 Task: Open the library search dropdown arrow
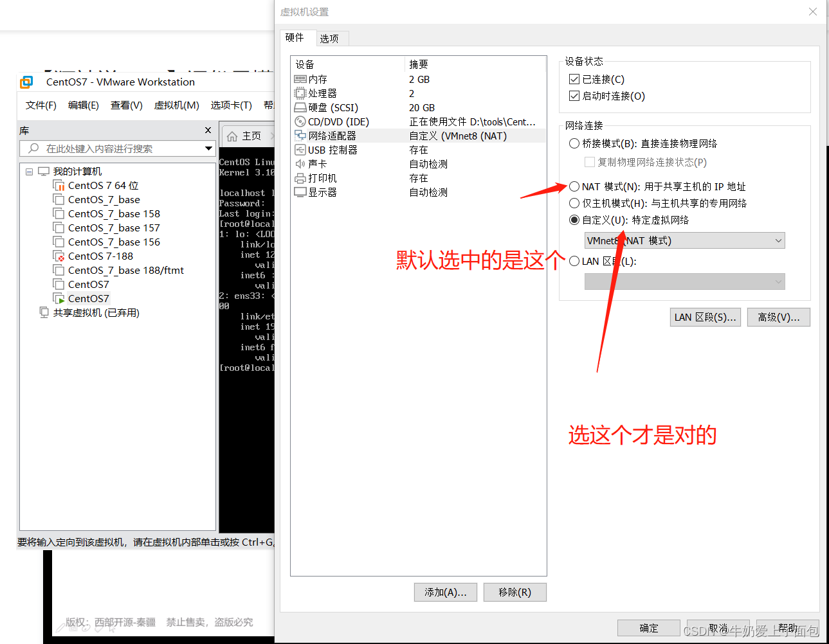point(208,148)
